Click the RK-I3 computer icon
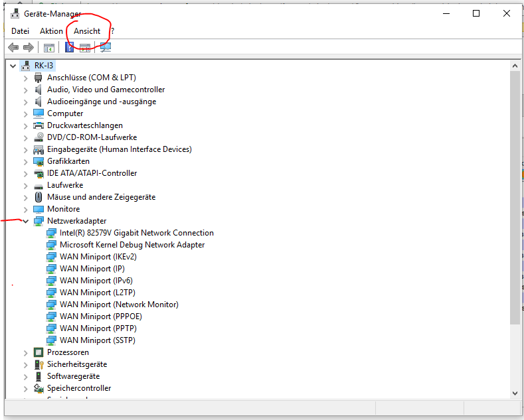Viewport: 524px width, 420px height. coord(26,66)
